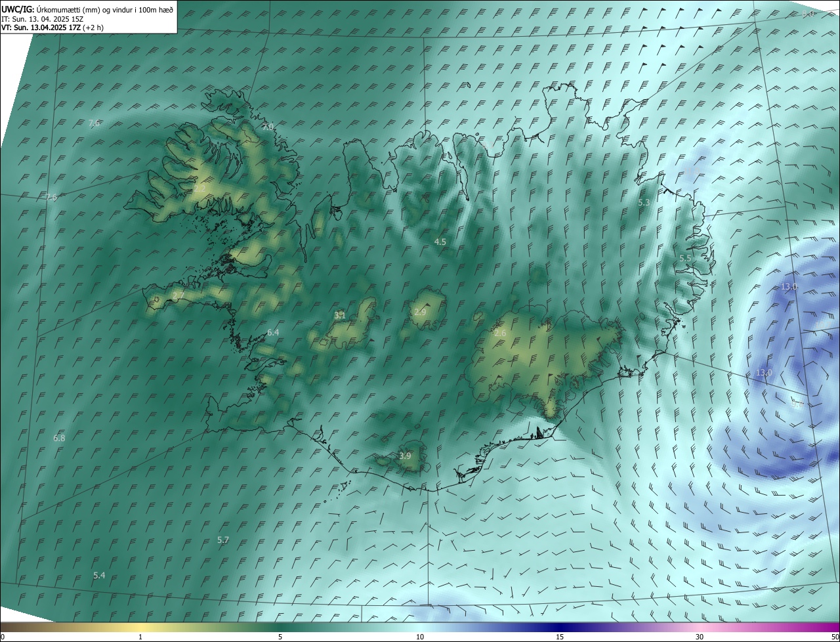Image resolution: width=840 pixels, height=642 pixels.
Task: Click the colorbar tick labeled 10
Action: point(420,637)
